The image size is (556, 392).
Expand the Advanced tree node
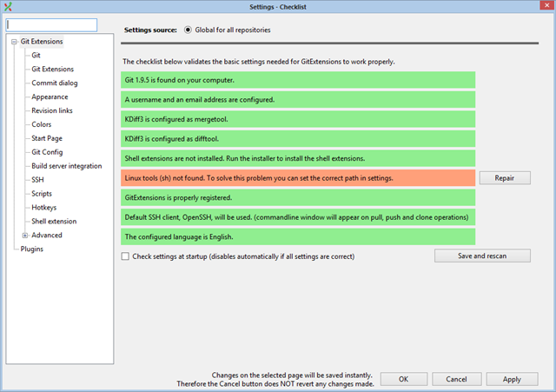(x=25, y=236)
